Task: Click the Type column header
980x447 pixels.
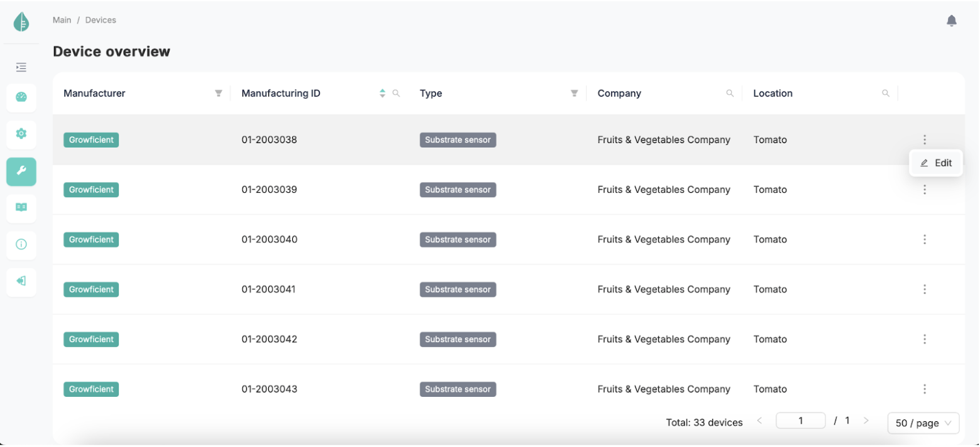Action: click(431, 94)
